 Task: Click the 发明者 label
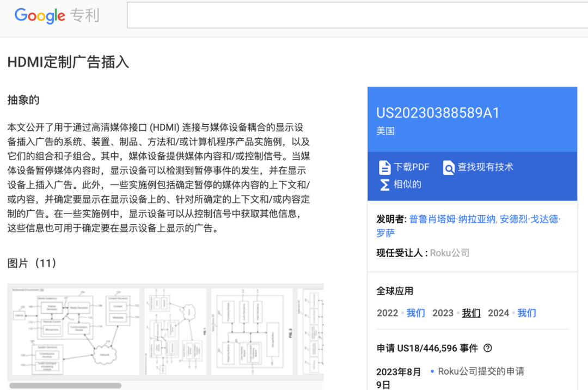click(391, 220)
